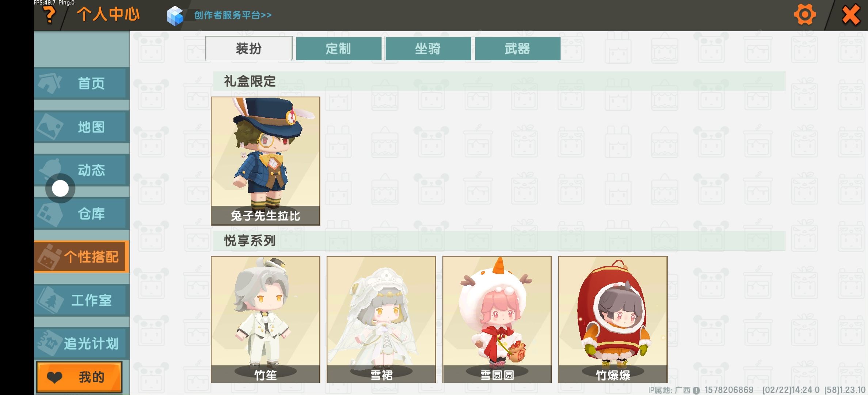Open 仓库 warehouse in sidebar
868x395 pixels.
click(x=82, y=214)
